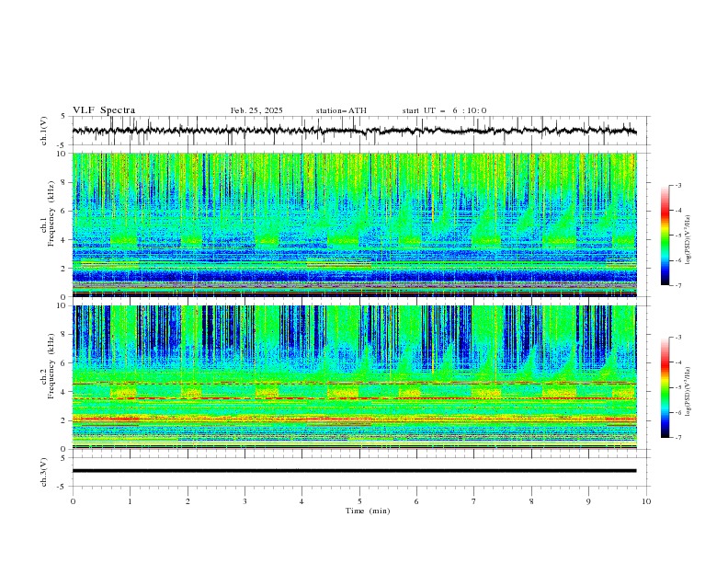This screenshot has height=563, width=728.
Task: Click the "-3" label on ch.1 color bar
Action: pos(678,185)
